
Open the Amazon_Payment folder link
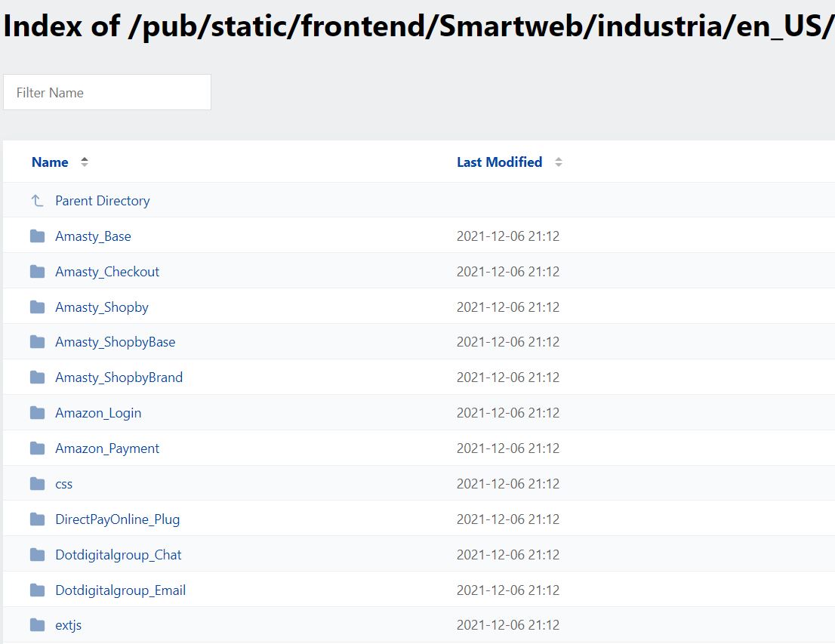coord(107,448)
